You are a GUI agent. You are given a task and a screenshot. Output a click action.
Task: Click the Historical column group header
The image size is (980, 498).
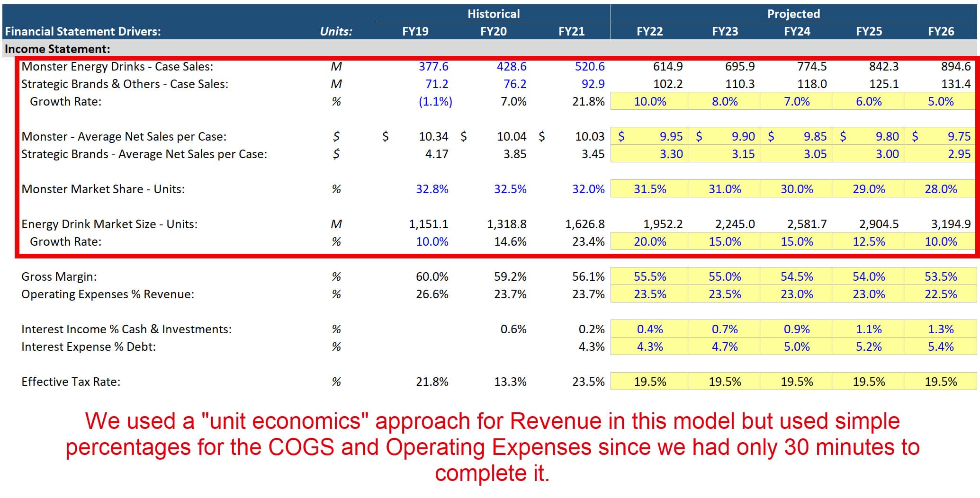(x=493, y=14)
